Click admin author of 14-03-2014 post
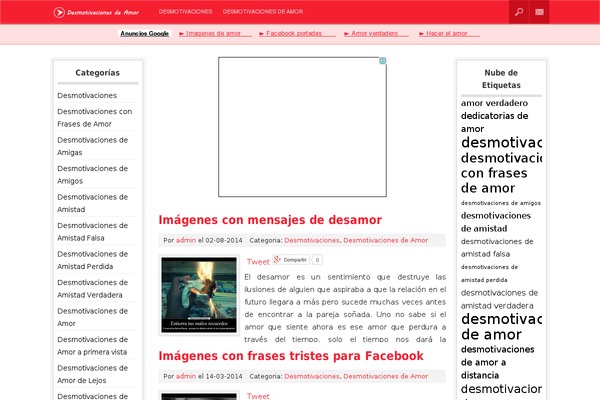This screenshot has height=400, width=600. point(186,376)
